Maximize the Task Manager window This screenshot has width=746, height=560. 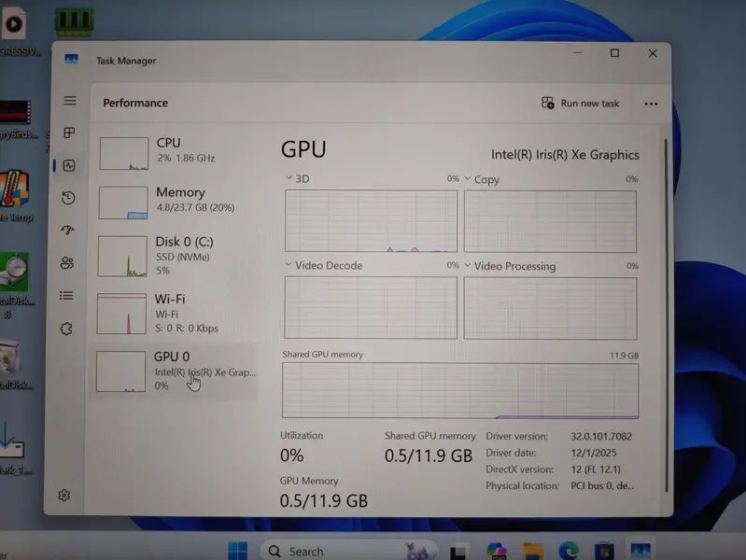[614, 53]
